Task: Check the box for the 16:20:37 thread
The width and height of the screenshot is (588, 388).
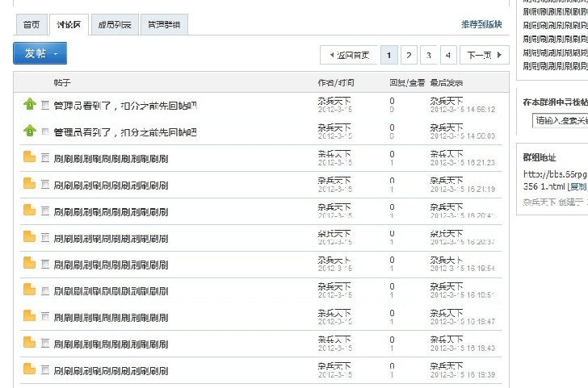Action: point(45,237)
